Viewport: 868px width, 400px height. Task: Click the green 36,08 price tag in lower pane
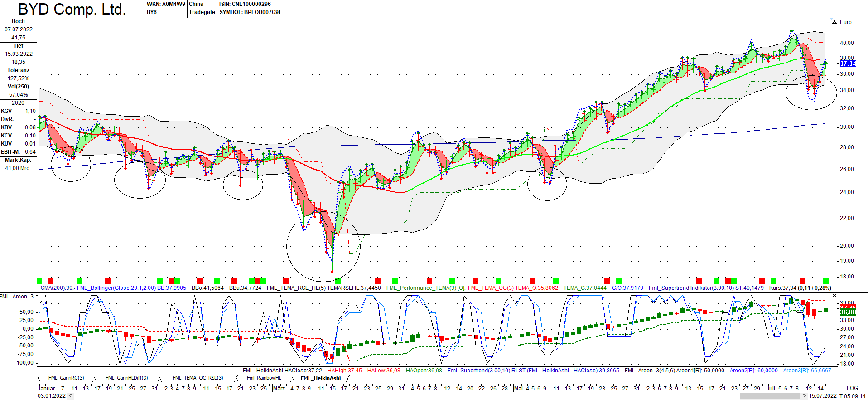click(848, 312)
